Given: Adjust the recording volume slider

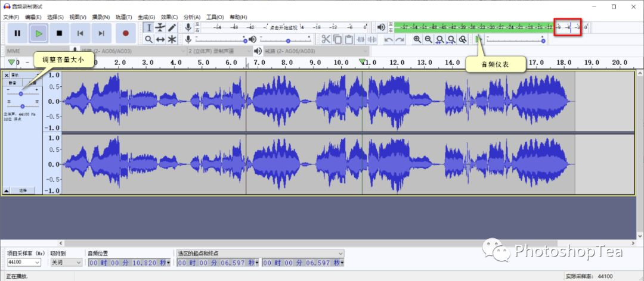Looking at the screenshot, I should point(221,39).
